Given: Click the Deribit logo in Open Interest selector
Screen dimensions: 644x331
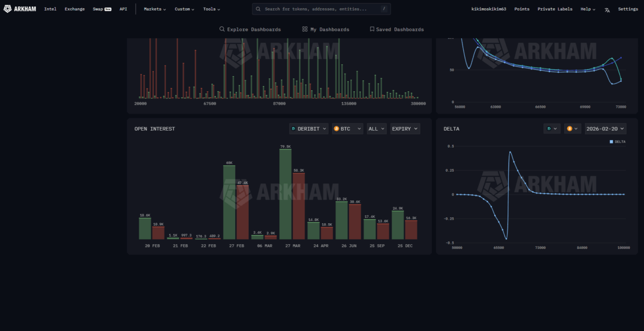Looking at the screenshot, I should 293,129.
